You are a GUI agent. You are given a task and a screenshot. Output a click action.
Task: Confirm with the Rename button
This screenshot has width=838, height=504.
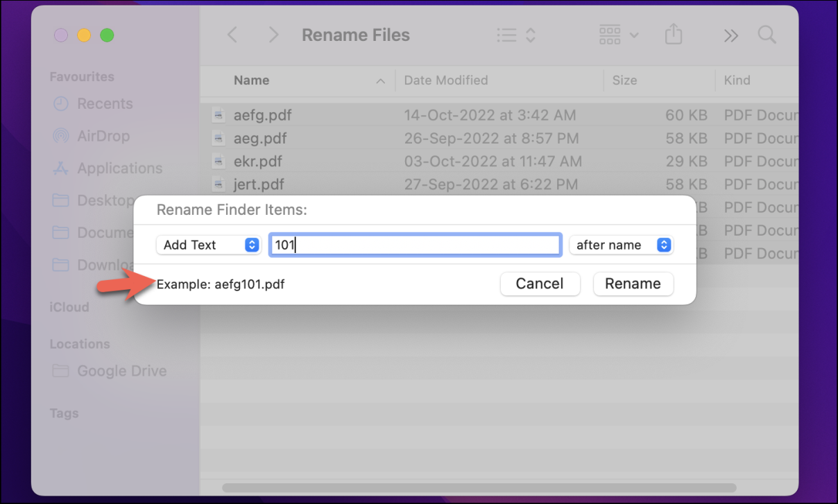633,284
